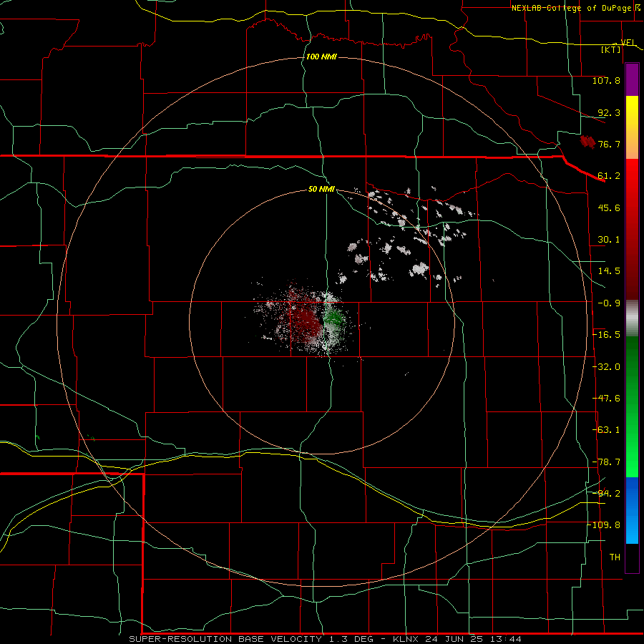The height and width of the screenshot is (644, 644).
Task: Click the -32.0 velocity label
Action: (606, 367)
